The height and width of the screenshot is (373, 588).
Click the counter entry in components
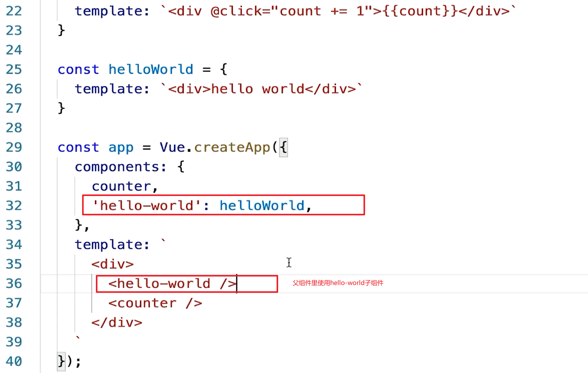pos(122,186)
